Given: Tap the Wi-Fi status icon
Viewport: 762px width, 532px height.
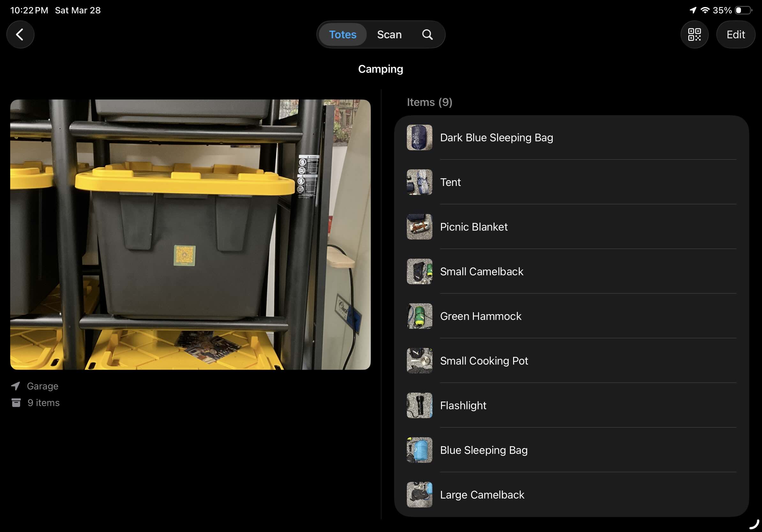Looking at the screenshot, I should point(705,10).
